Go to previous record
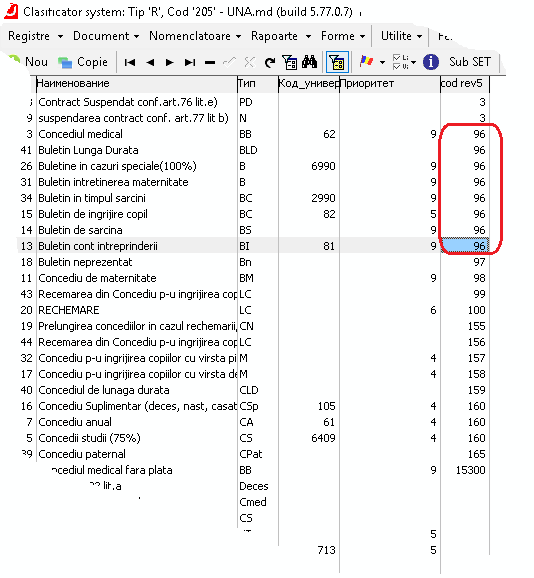The width and height of the screenshot is (534, 578). (150, 62)
